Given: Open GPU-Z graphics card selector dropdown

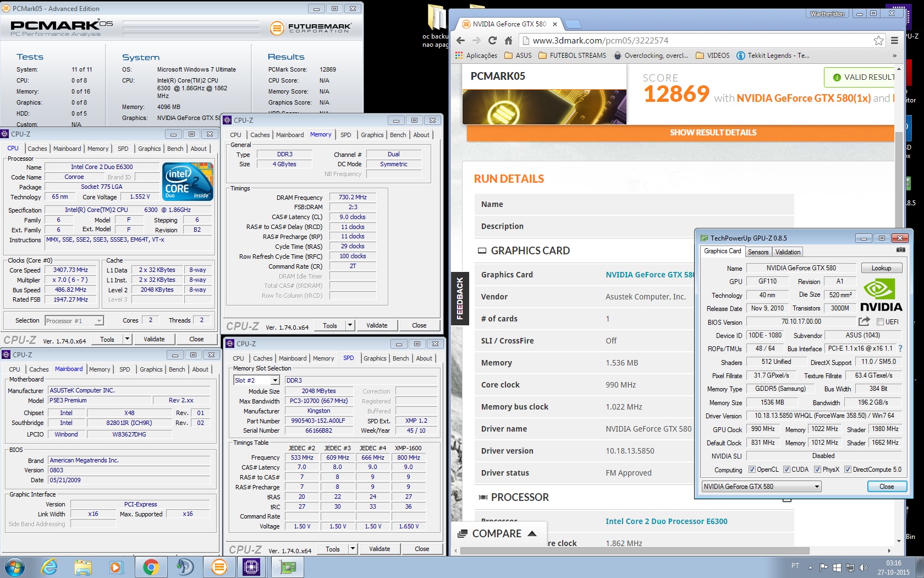Looking at the screenshot, I should coord(761,487).
